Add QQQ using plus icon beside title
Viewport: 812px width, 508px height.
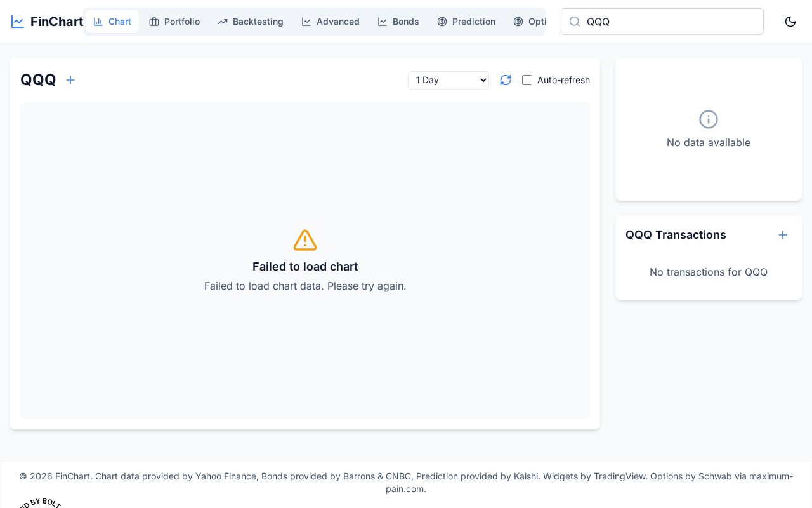pos(70,80)
